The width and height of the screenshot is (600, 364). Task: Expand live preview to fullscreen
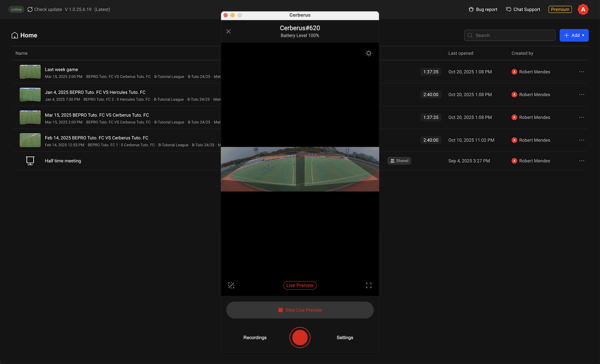[369, 285]
